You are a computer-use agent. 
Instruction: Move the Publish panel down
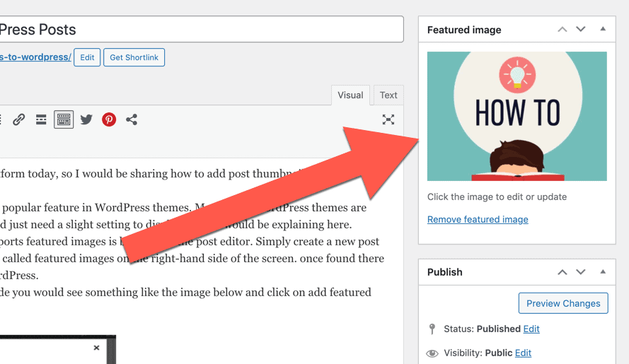point(580,272)
